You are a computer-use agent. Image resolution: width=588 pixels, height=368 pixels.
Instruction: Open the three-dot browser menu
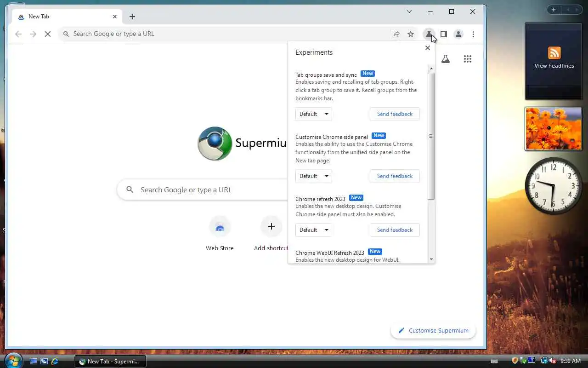pos(473,34)
